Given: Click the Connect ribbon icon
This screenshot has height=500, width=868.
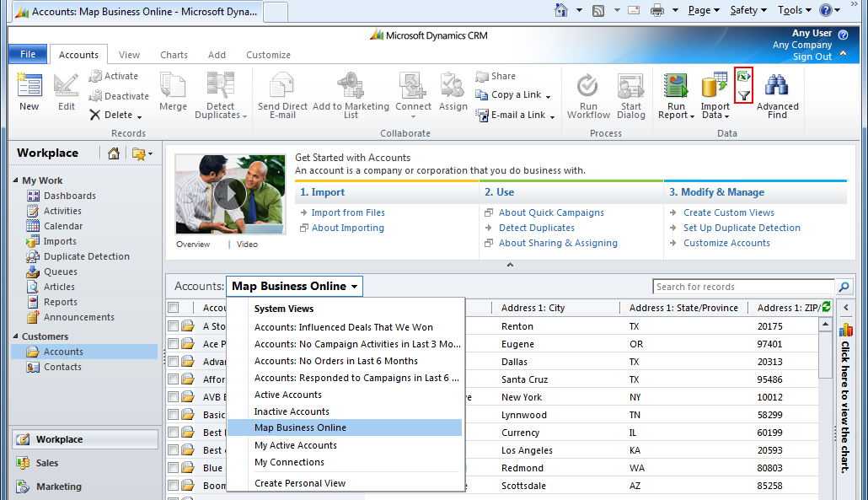Looking at the screenshot, I should [412, 86].
